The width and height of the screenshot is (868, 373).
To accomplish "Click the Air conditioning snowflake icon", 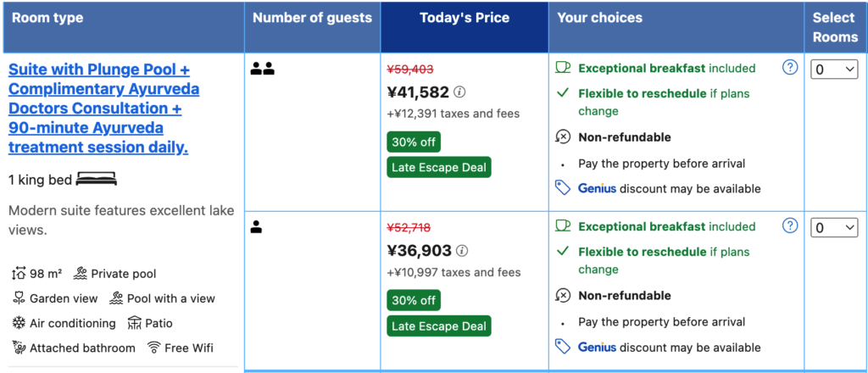I will [x=18, y=323].
